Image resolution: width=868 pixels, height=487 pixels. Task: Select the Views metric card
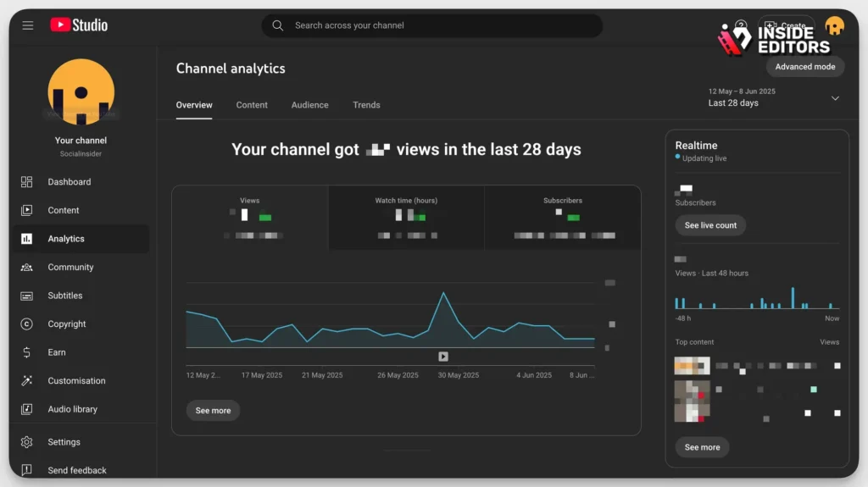(x=250, y=218)
